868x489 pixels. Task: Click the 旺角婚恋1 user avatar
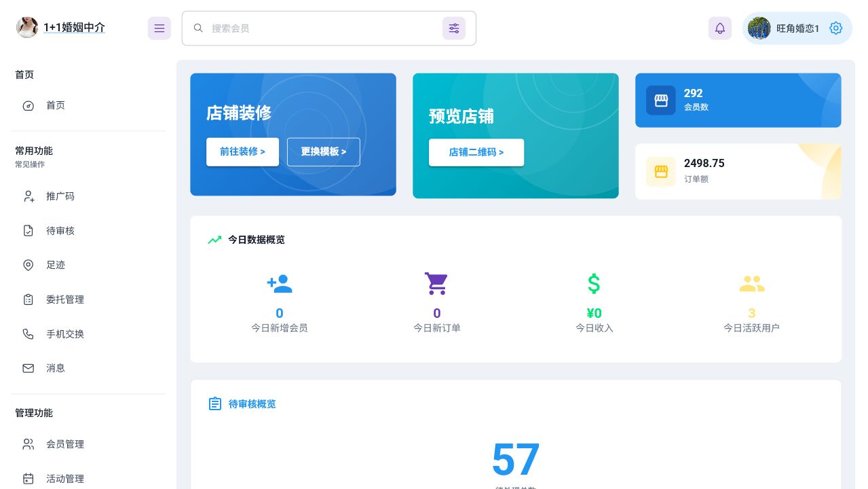(759, 28)
